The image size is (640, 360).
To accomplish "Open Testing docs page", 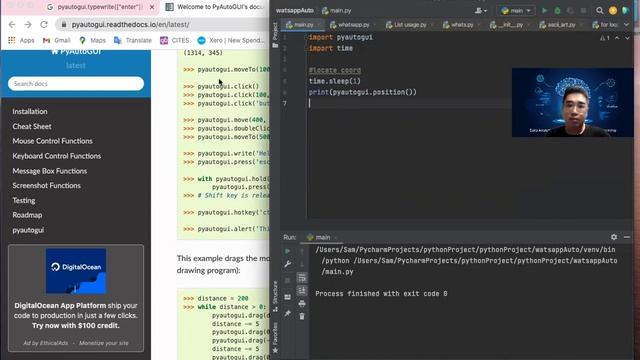I will 24,200.
